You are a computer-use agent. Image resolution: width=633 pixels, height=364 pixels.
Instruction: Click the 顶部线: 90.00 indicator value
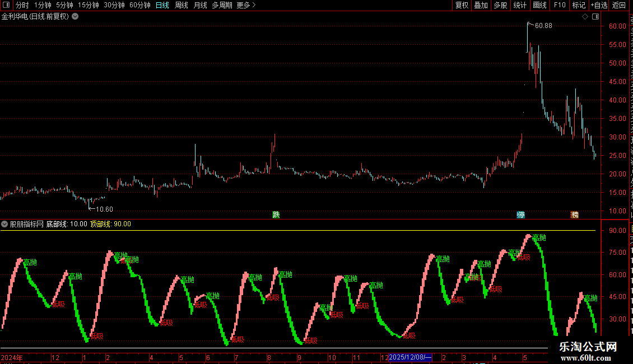tap(110, 224)
